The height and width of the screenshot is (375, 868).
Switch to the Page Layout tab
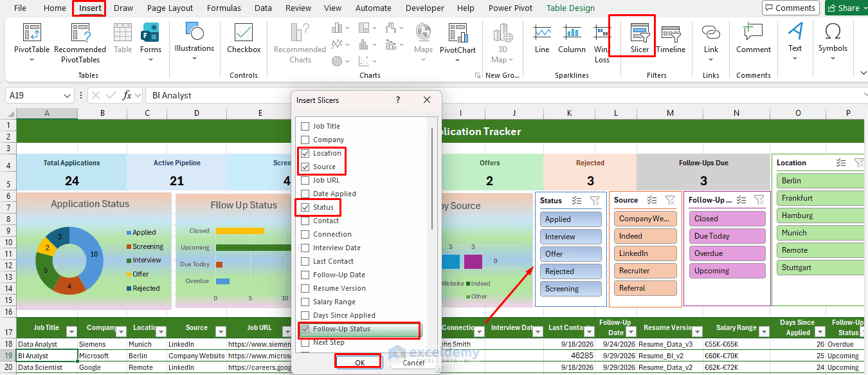coord(170,8)
